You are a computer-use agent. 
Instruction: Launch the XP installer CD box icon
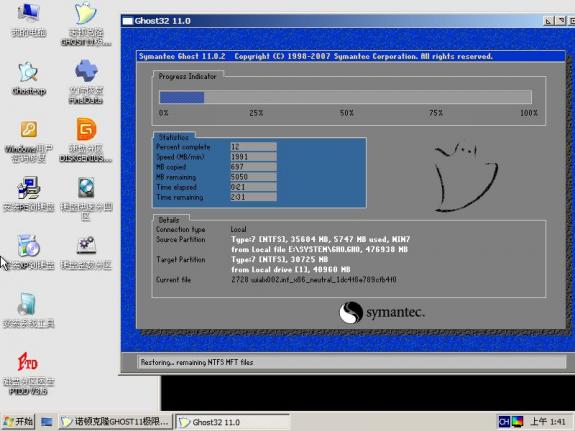pos(29,245)
